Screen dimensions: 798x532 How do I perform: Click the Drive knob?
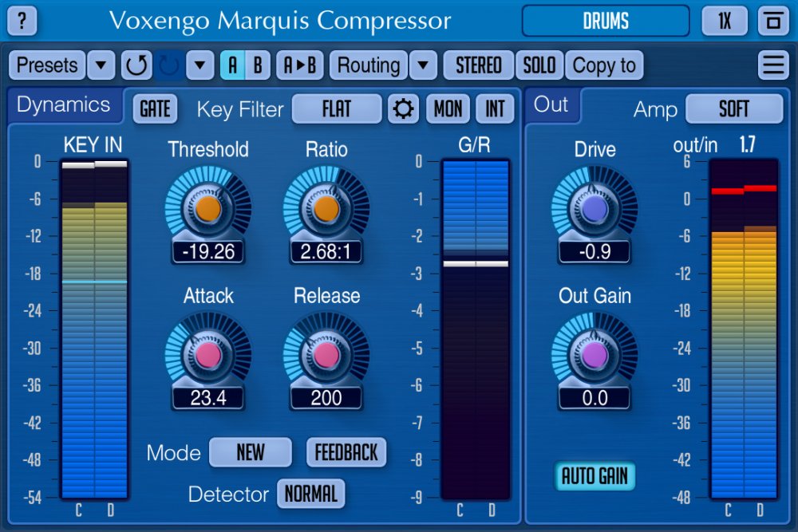point(595,209)
